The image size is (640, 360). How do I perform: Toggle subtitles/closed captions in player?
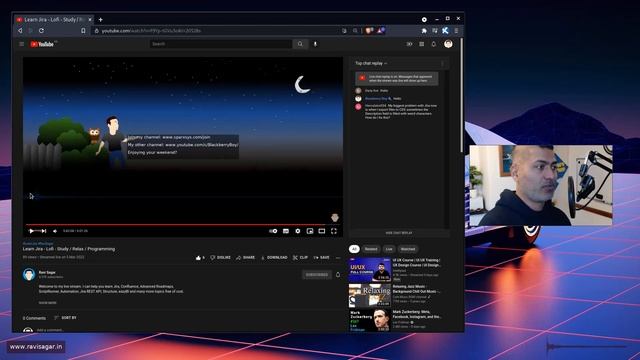286,231
